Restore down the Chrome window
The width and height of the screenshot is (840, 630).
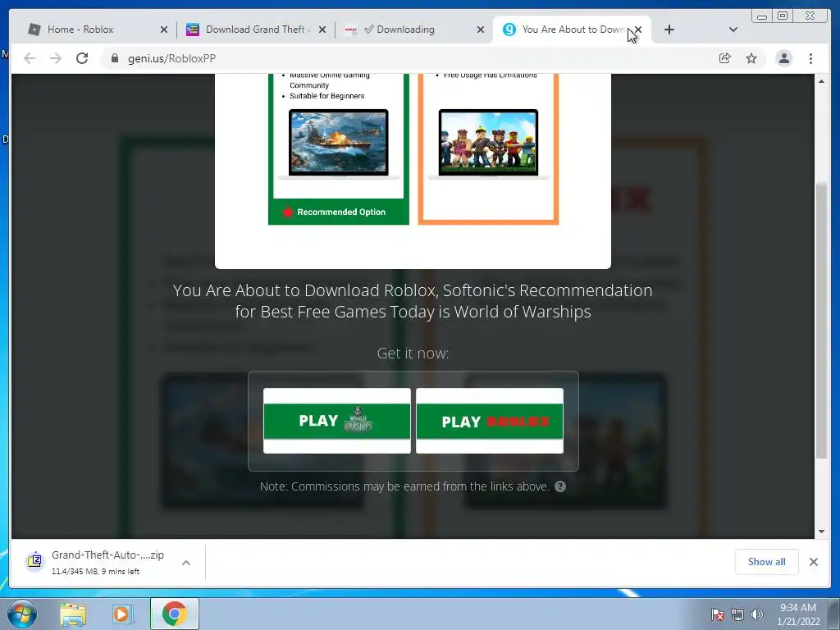[783, 16]
